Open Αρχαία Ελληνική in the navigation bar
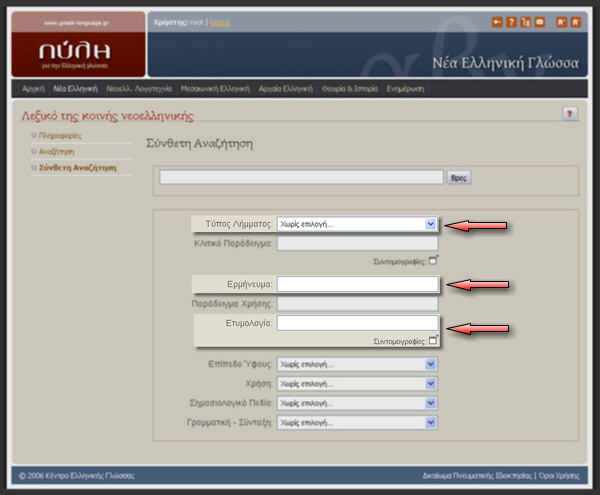 click(x=285, y=89)
